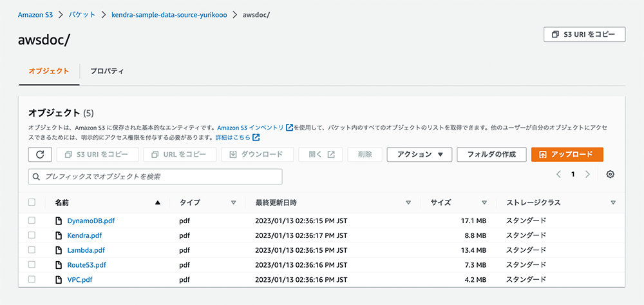Click external link icon after Amazon S3 インベントリ

289,128
